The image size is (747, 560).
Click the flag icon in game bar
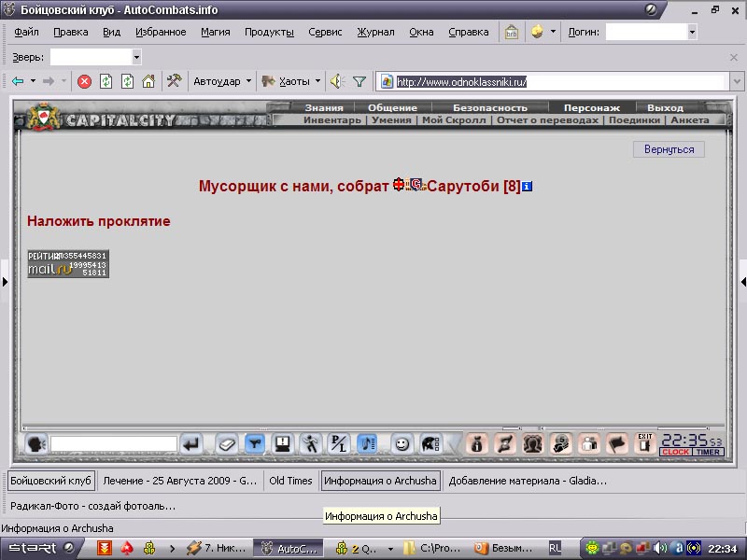617,445
